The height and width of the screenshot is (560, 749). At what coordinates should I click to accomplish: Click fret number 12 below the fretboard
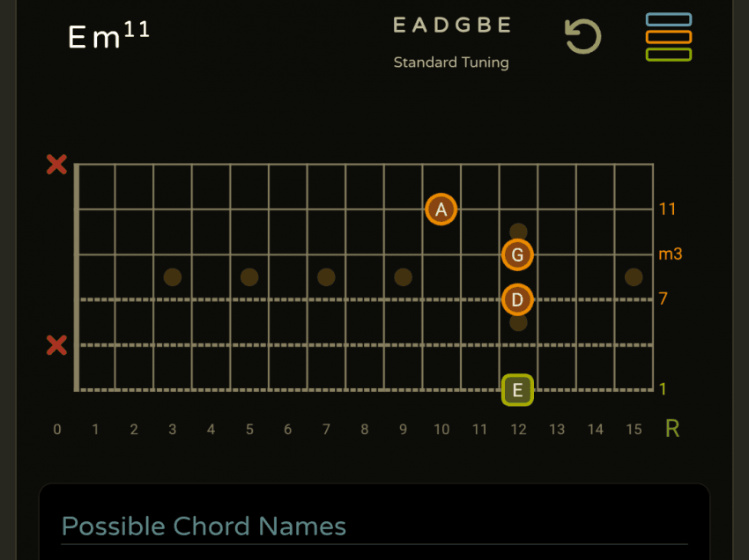pos(518,430)
